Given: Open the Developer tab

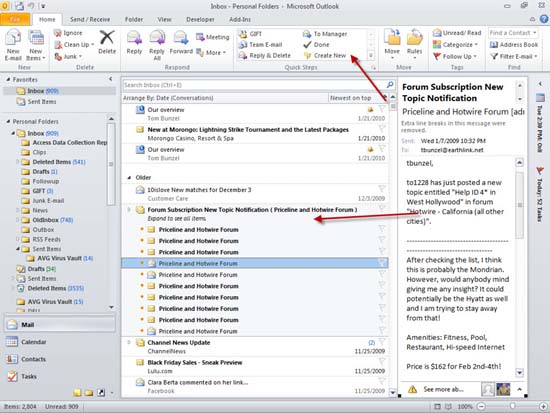Looking at the screenshot, I should [x=200, y=19].
